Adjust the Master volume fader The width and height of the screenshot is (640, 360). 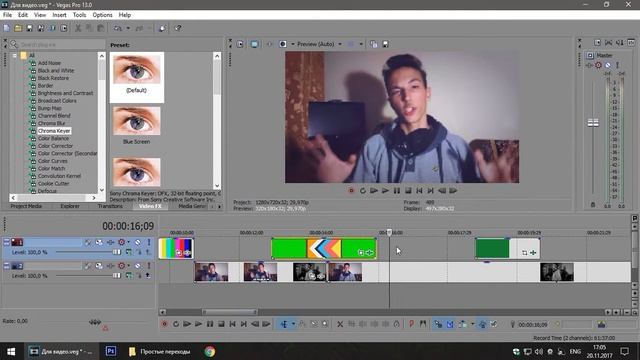click(593, 123)
